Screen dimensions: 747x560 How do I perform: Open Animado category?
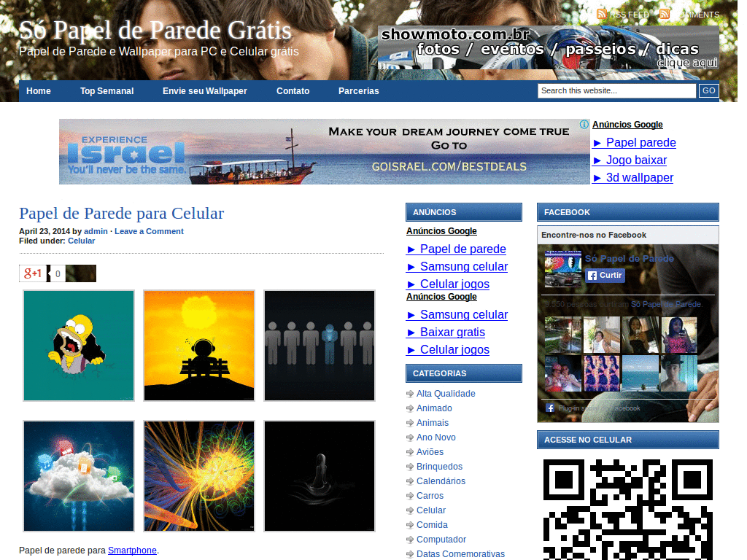(434, 408)
